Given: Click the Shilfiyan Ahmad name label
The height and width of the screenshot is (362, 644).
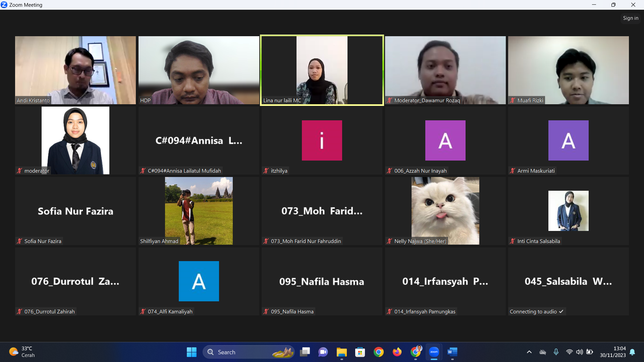Looking at the screenshot, I should click(x=159, y=241).
